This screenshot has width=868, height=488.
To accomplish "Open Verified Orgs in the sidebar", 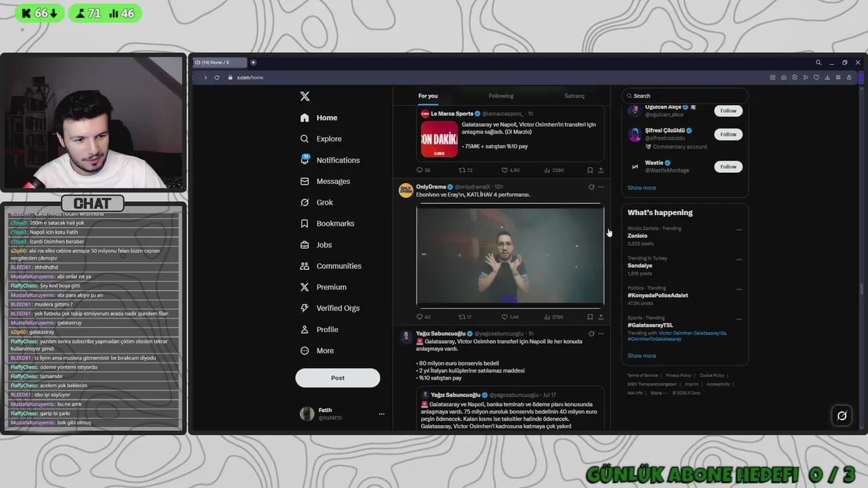I will tap(330, 308).
